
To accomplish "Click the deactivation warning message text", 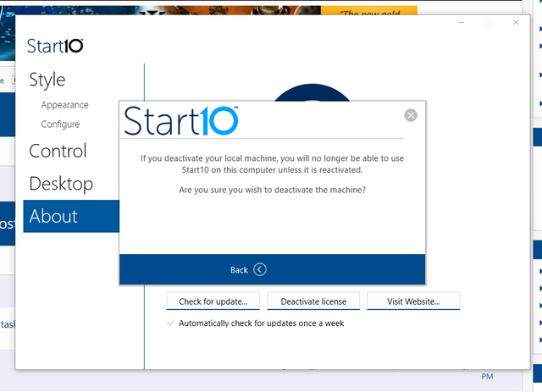I will tap(273, 164).
